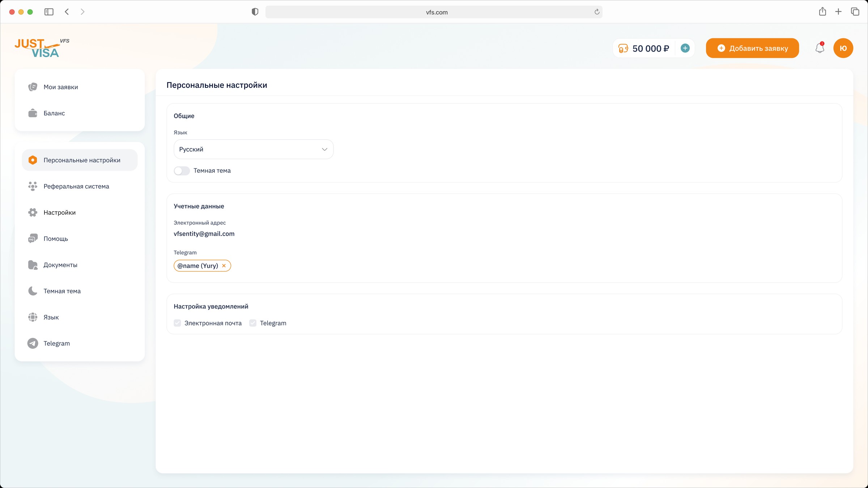Screen dimensions: 868x488
Task: Click the Электронная почта checkbox label
Action: (x=213, y=323)
